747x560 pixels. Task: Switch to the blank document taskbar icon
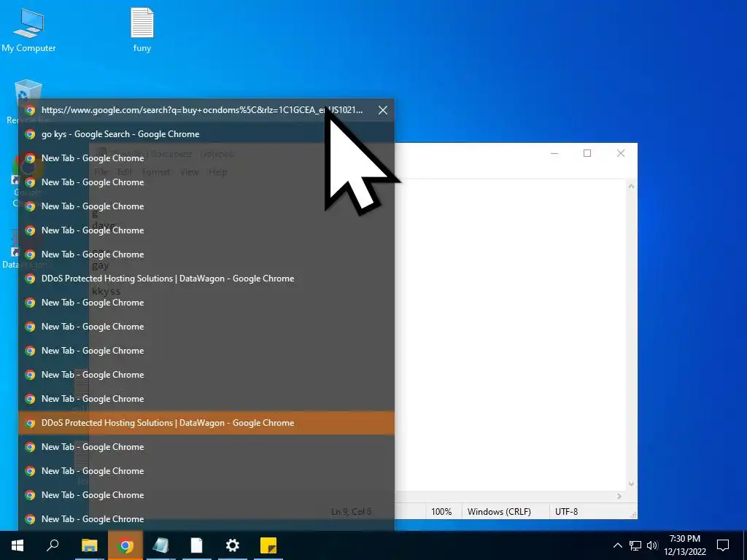(196, 545)
